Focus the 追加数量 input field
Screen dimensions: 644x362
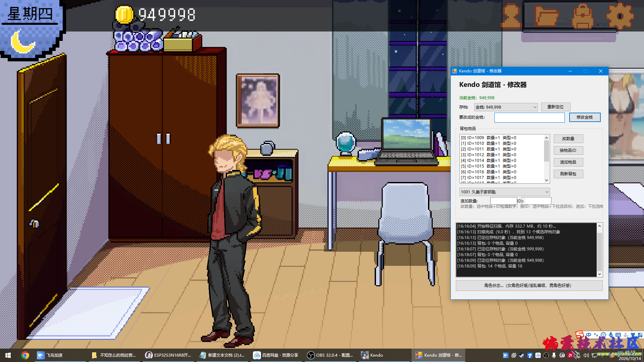tap(503, 201)
